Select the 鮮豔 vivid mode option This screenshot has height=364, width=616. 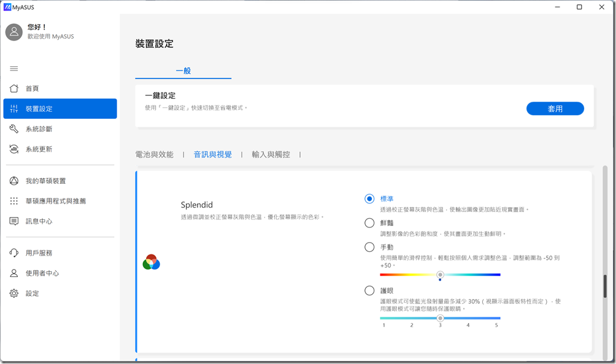click(x=369, y=223)
